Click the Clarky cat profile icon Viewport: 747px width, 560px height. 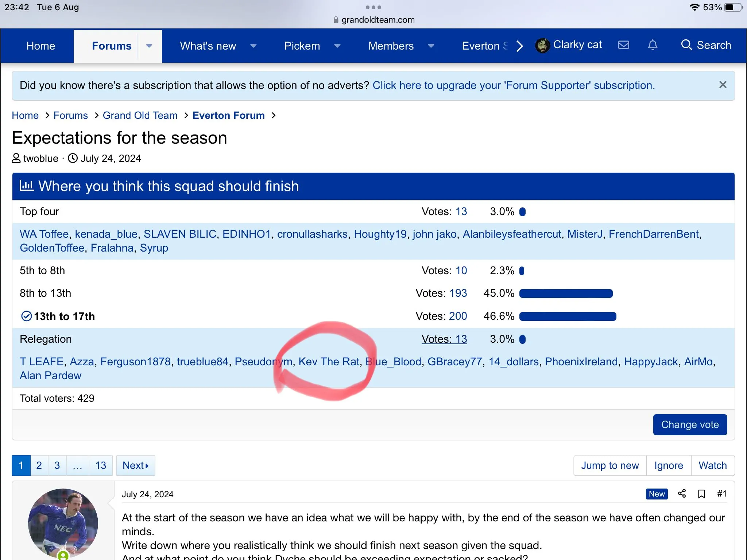[541, 46]
